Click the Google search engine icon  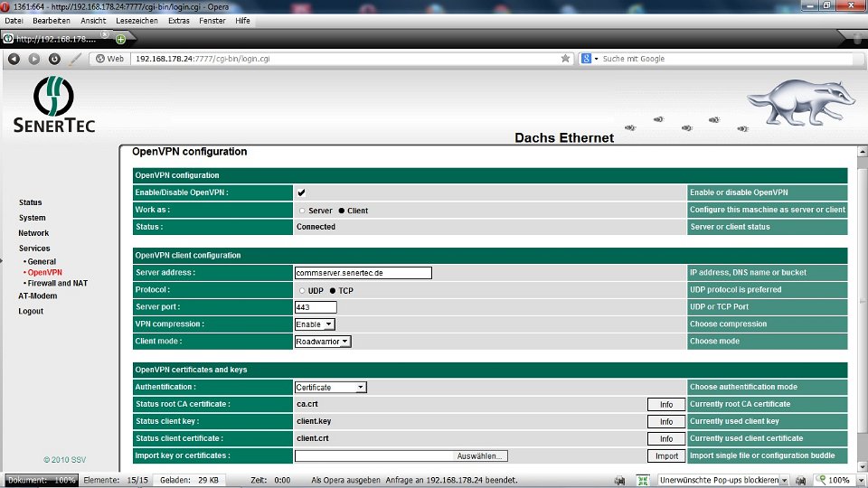(x=586, y=59)
